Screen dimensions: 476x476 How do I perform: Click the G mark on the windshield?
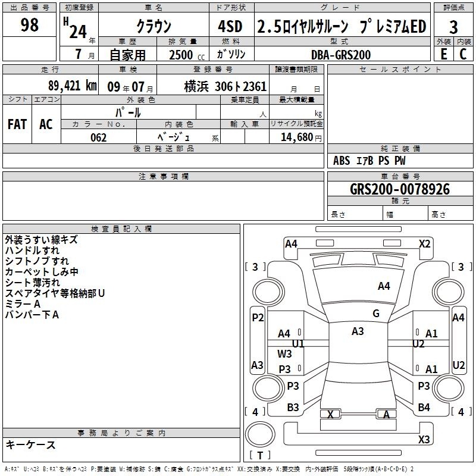click(x=375, y=314)
